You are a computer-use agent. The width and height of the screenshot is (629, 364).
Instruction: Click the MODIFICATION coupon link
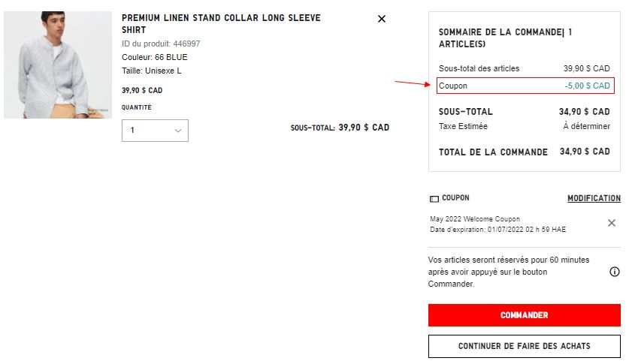tap(594, 199)
